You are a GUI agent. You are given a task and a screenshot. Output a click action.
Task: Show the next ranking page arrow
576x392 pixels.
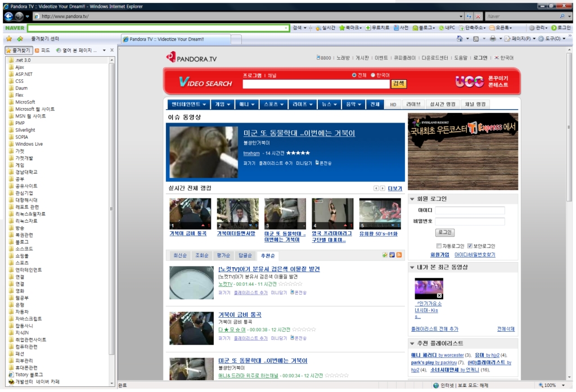382,188
